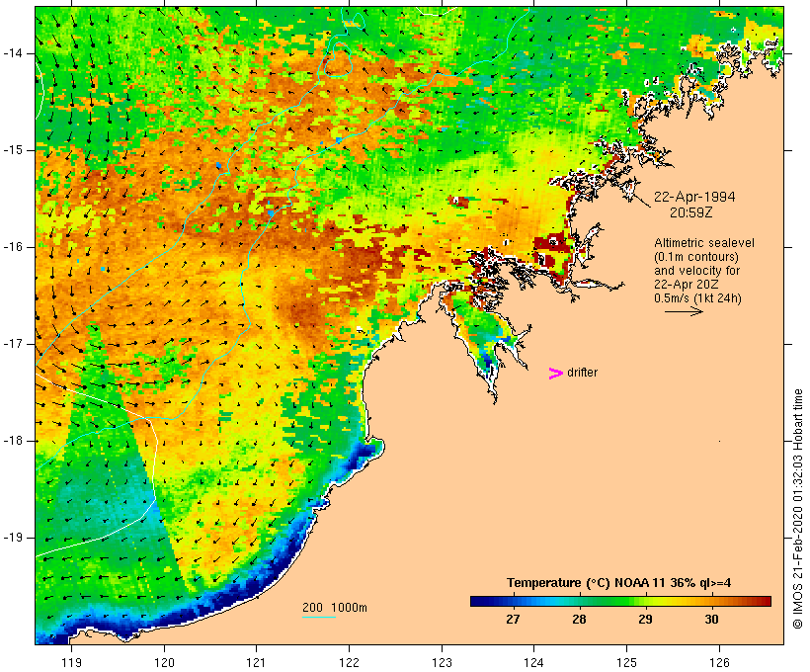The width and height of the screenshot is (810, 672).
Task: Click the 'and velocity for' text line
Action: click(x=696, y=271)
